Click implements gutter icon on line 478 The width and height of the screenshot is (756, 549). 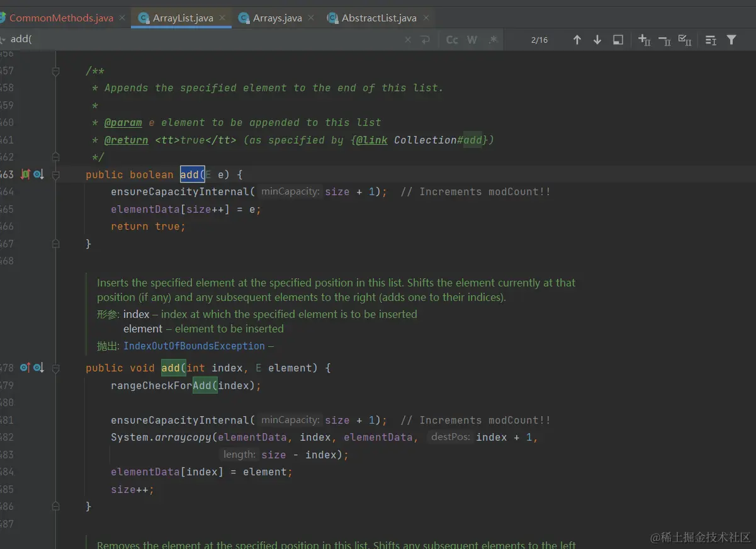[x=25, y=368]
